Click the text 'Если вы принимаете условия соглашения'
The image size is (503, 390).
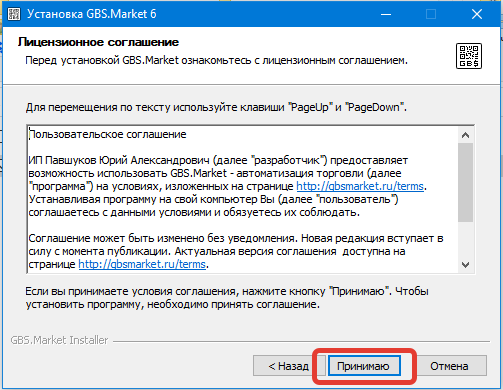[132, 291]
